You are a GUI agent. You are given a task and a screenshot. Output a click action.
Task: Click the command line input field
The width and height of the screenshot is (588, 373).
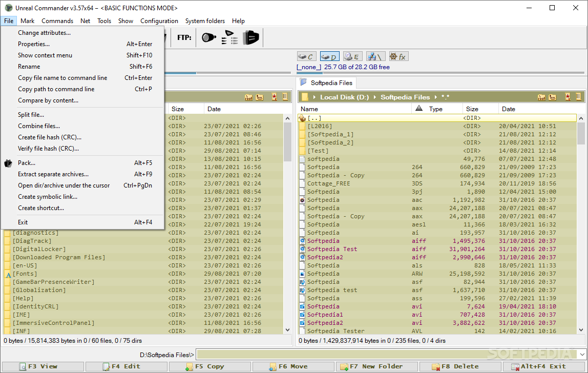[x=387, y=355]
